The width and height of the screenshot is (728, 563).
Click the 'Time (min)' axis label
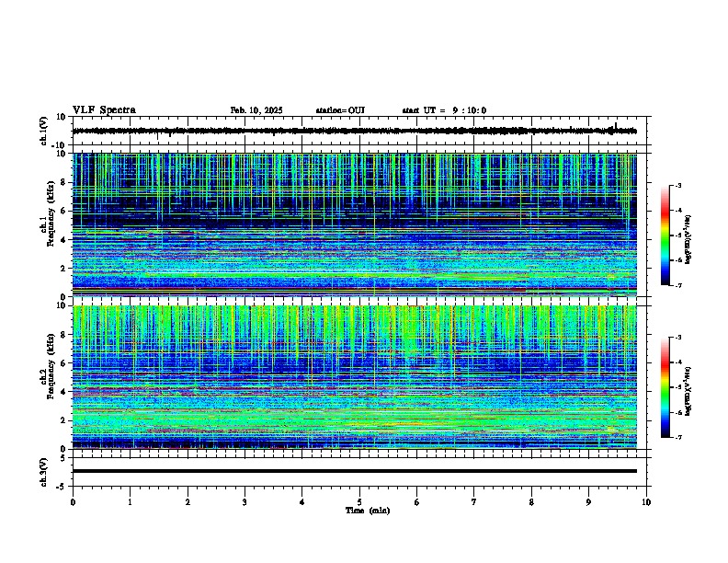[x=368, y=511]
